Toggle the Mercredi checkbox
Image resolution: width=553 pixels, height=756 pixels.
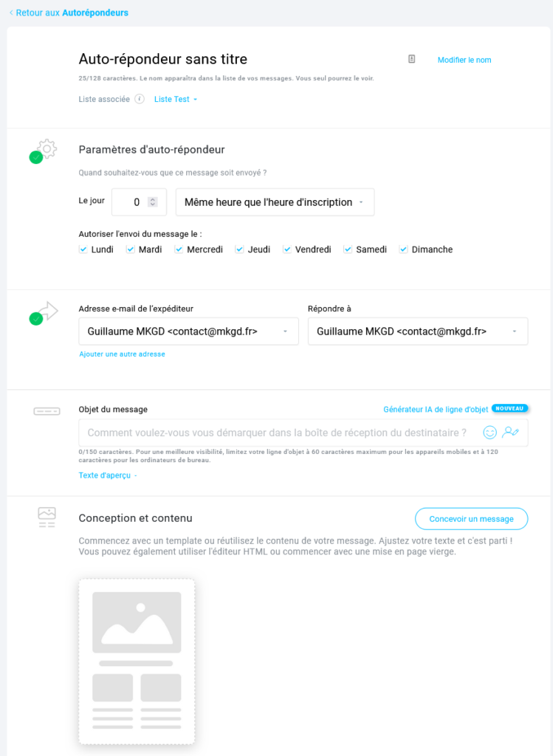(x=179, y=250)
